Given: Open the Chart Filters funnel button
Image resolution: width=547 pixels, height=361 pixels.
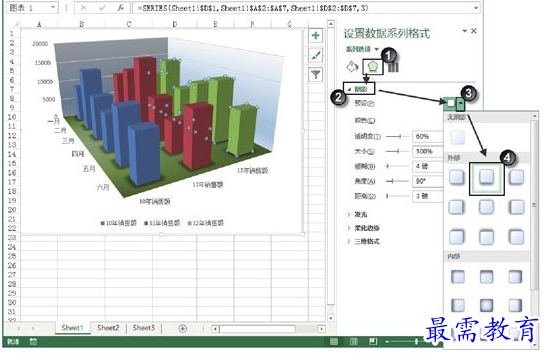Looking at the screenshot, I should (315, 75).
